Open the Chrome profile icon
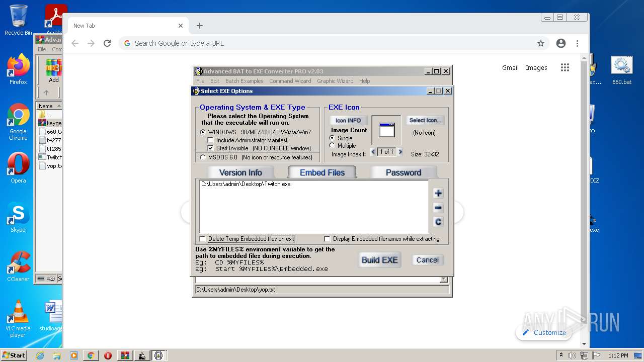The image size is (644, 362). (x=561, y=43)
